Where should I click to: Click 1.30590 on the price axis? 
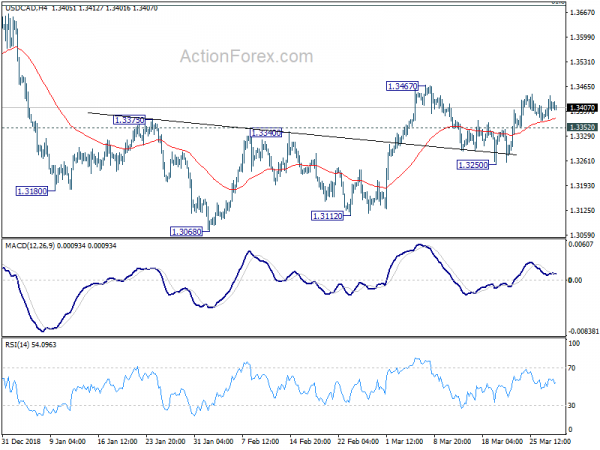click(x=582, y=235)
